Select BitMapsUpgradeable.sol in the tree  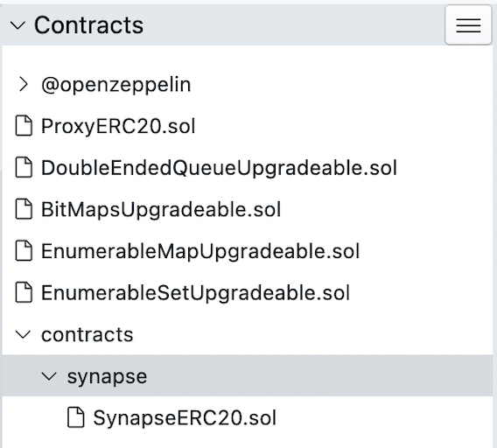161,210
